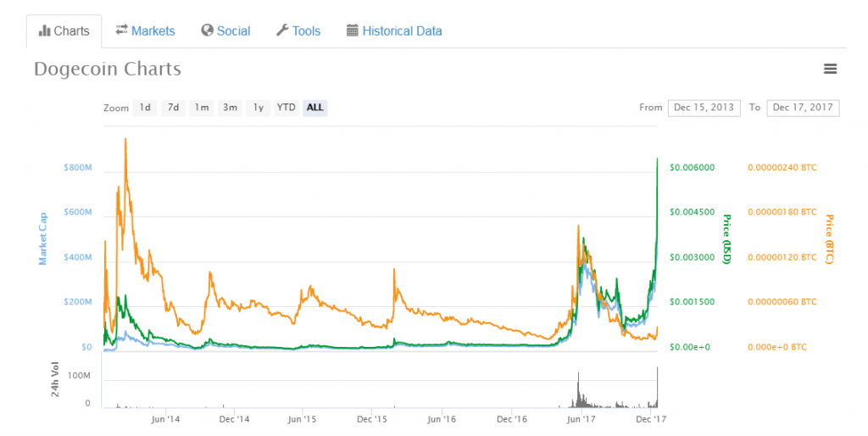Image resolution: width=868 pixels, height=436 pixels.
Task: Click the 0.00000060 BTC price label
Action: coord(782,302)
